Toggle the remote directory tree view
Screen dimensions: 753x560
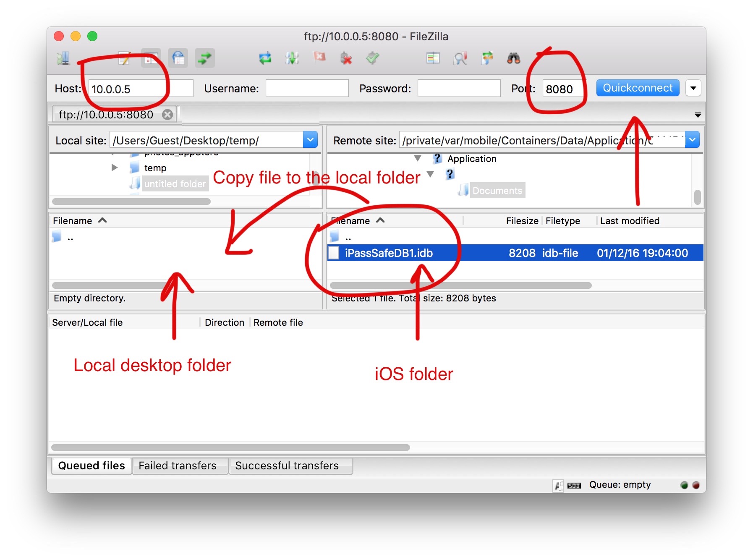point(178,58)
